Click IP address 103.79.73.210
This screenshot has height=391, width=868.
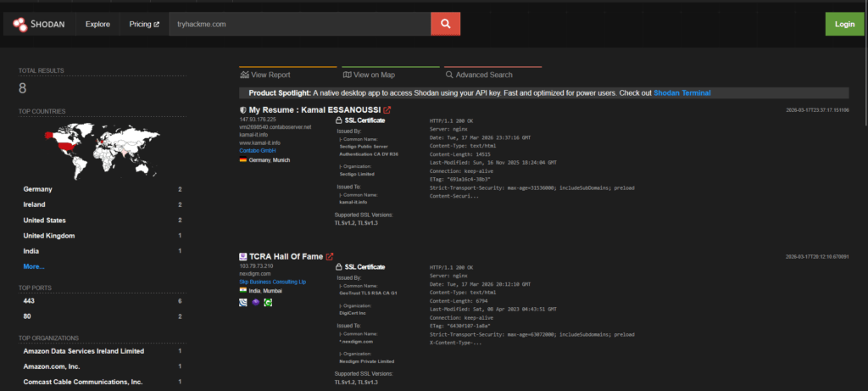(256, 265)
